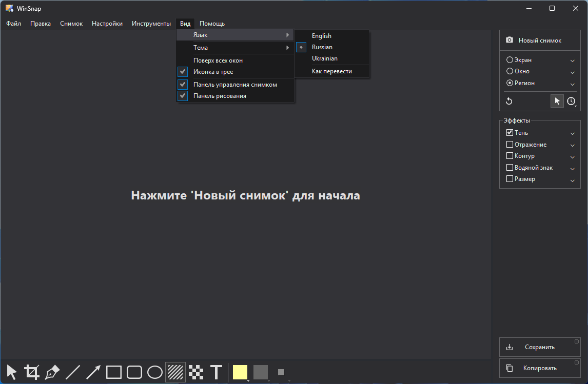
Task: Select the Ellipse tool
Action: click(x=155, y=372)
